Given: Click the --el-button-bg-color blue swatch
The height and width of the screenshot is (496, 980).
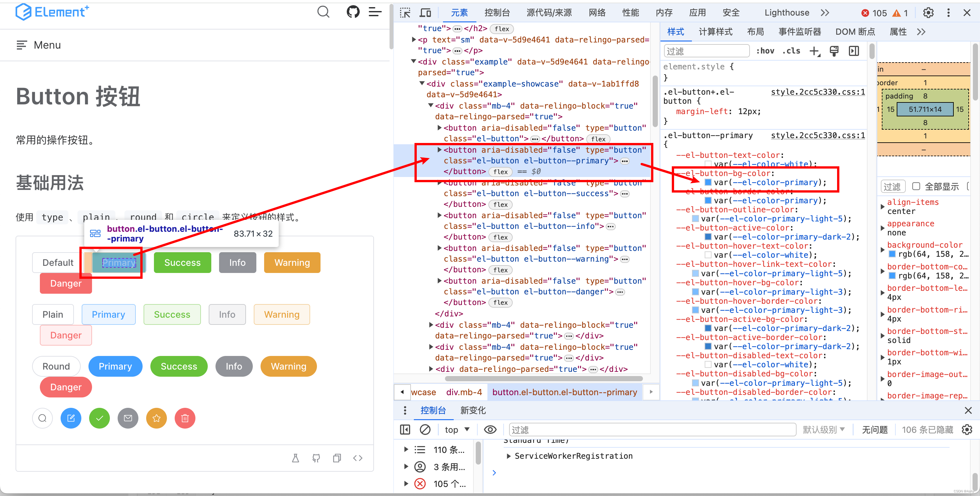Looking at the screenshot, I should [x=708, y=182].
